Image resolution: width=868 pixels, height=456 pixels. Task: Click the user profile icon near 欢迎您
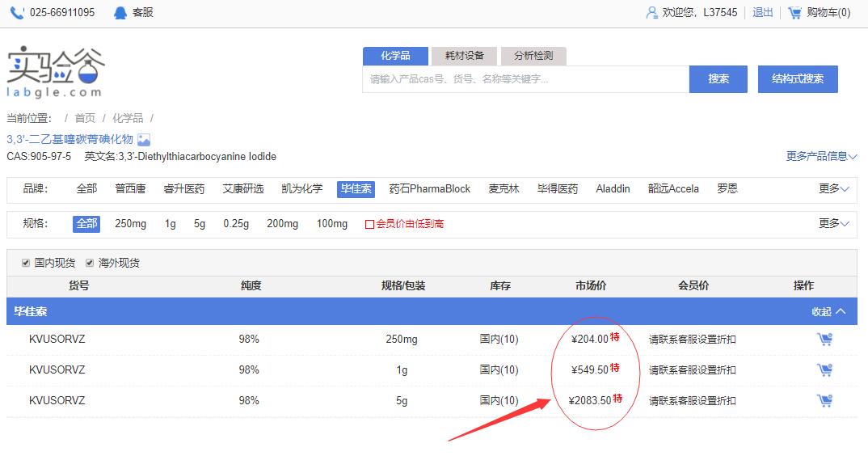tap(651, 12)
